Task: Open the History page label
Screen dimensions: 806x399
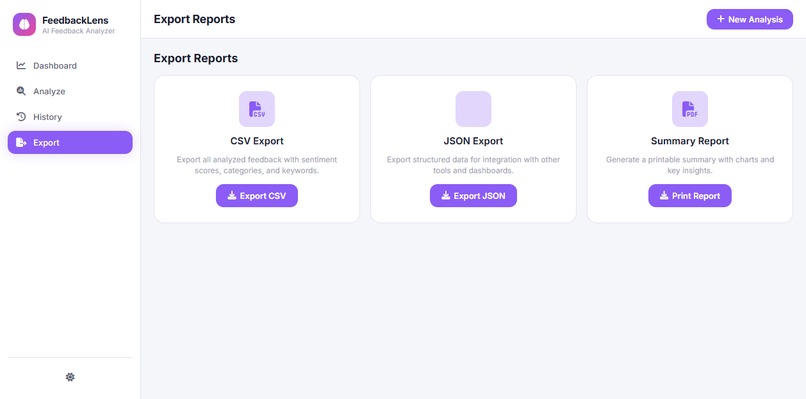Action: point(47,117)
